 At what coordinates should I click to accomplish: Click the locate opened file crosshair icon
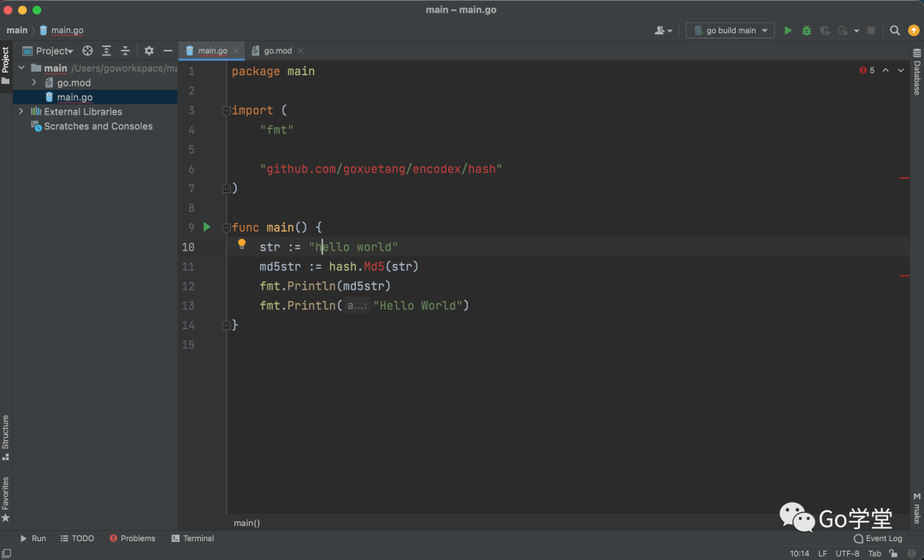point(87,51)
